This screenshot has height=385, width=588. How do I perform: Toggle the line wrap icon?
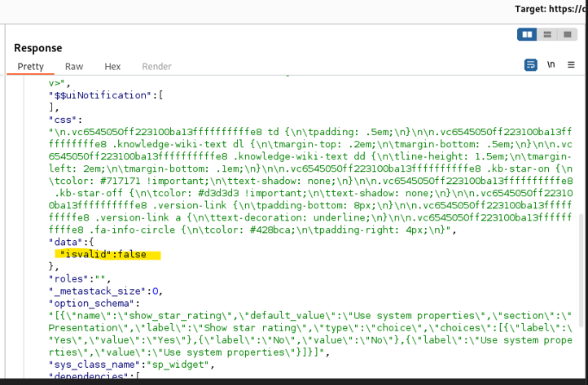pyautogui.click(x=531, y=65)
